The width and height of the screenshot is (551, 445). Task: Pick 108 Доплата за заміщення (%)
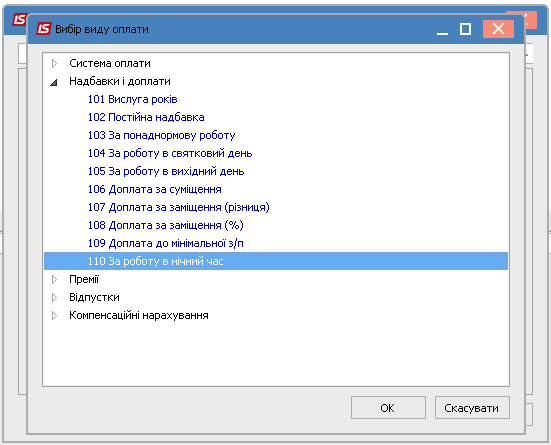click(166, 225)
